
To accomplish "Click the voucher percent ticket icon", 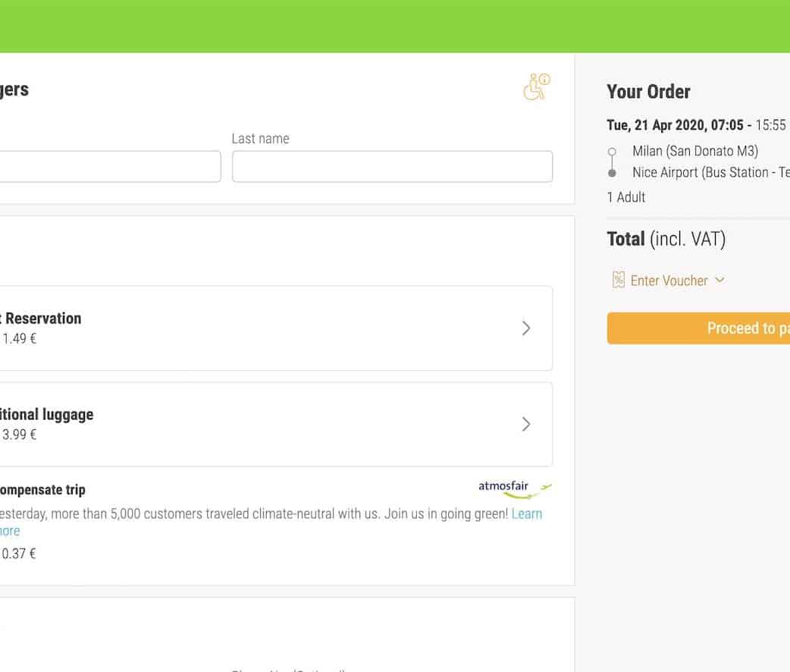I will pyautogui.click(x=618, y=281).
